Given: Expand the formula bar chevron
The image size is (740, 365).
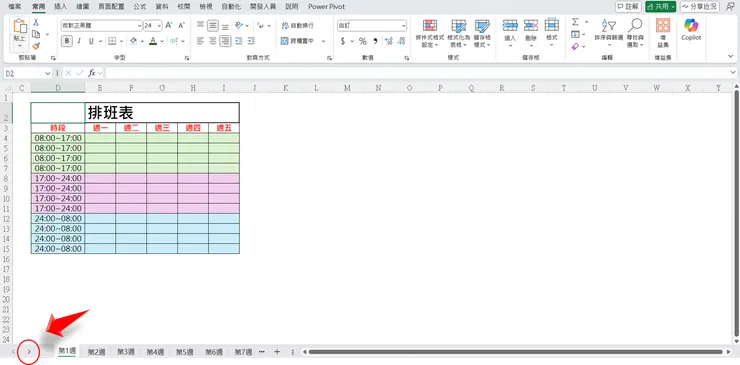Looking at the screenshot, I should 732,73.
